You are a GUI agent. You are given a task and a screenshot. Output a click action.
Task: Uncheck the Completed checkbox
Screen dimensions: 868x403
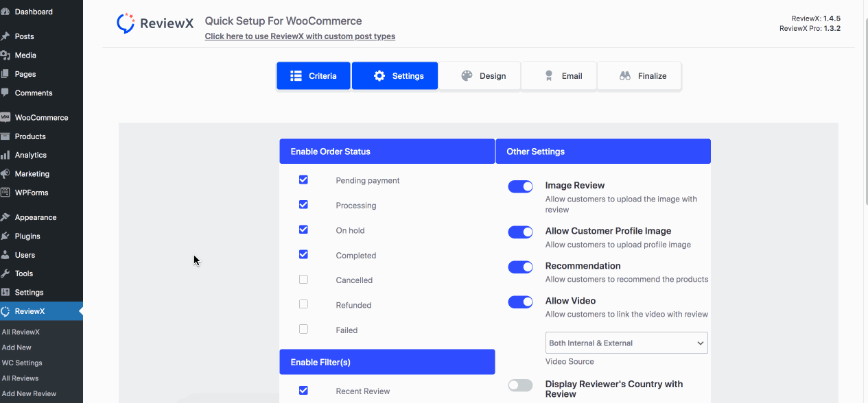(x=303, y=254)
